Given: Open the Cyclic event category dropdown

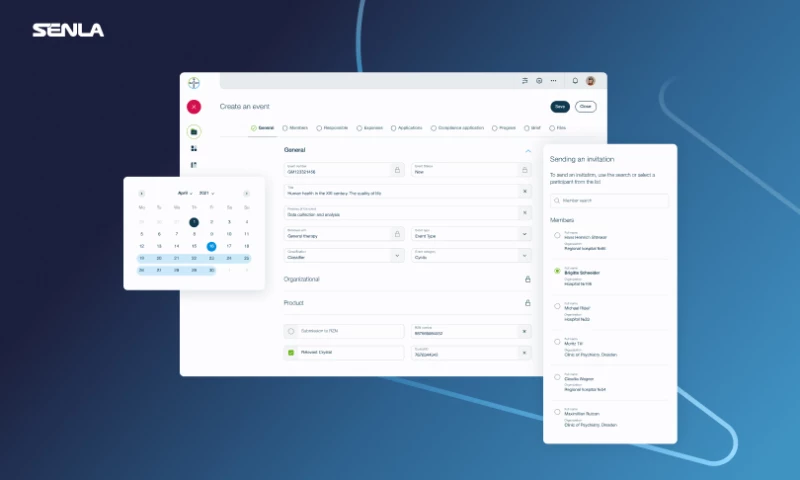Looking at the screenshot, I should [x=471, y=256].
